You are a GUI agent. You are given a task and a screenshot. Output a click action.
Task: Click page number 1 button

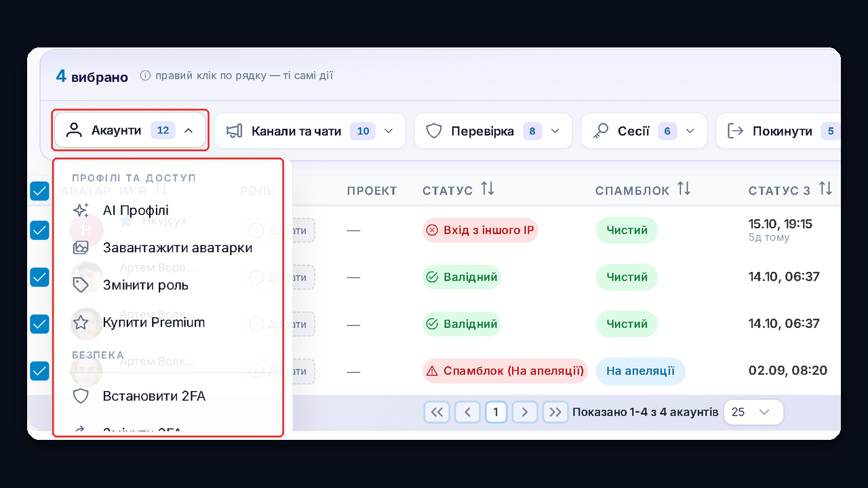click(x=496, y=412)
